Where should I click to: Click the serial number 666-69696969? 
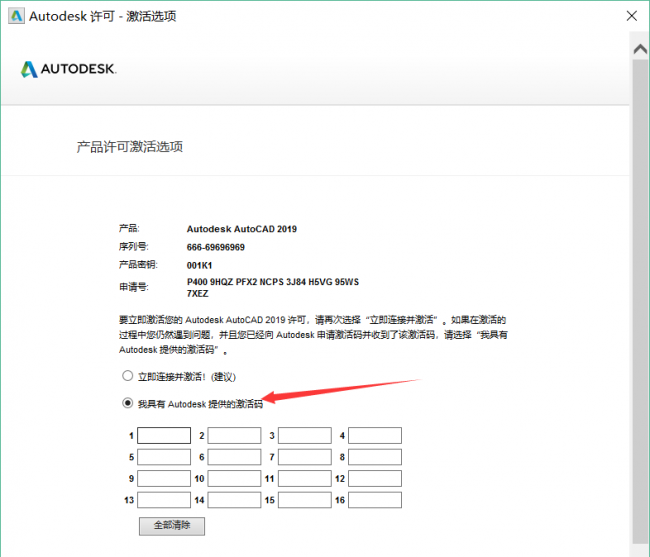[x=216, y=247]
